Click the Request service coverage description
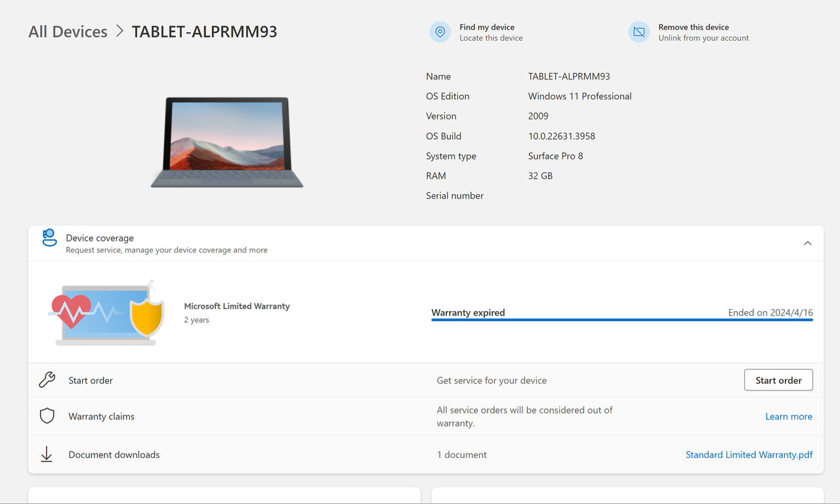The height and width of the screenshot is (504, 840). 167,250
